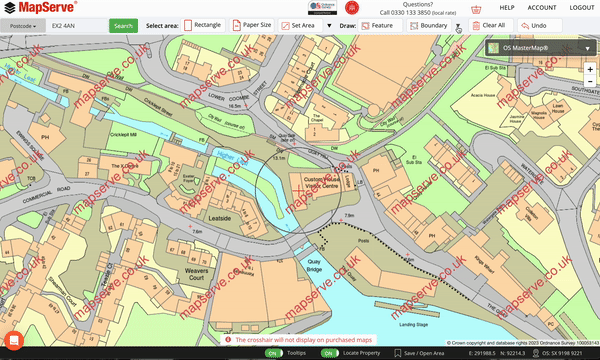
Task: Open the shopping basket icon
Action: [476, 9]
